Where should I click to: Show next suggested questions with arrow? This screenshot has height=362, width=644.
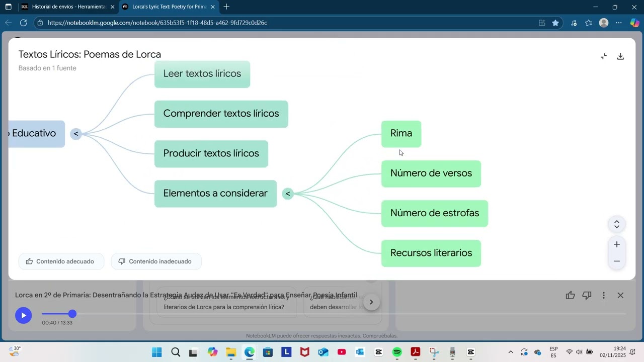point(371,302)
